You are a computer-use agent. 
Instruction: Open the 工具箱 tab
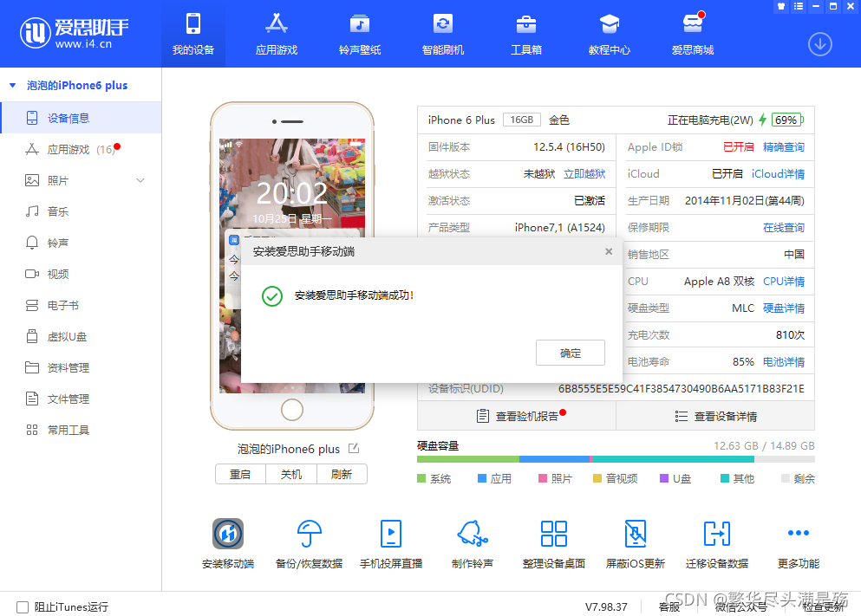tap(526, 34)
